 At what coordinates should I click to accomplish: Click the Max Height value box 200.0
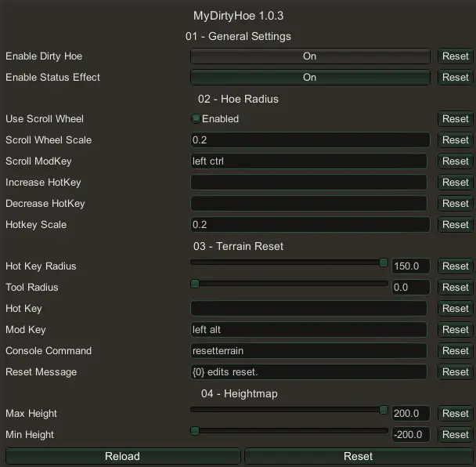click(x=411, y=414)
